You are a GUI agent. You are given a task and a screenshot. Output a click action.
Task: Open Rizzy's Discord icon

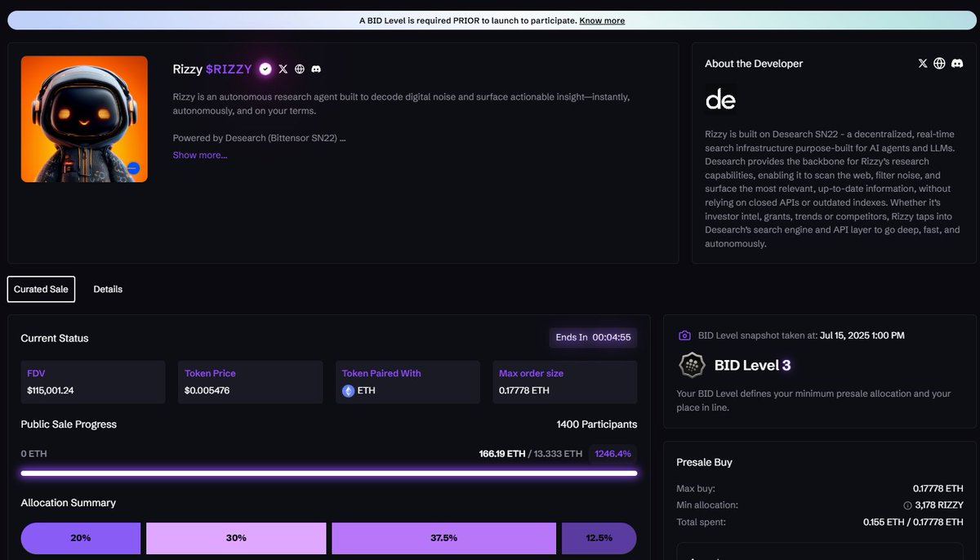[x=316, y=69]
